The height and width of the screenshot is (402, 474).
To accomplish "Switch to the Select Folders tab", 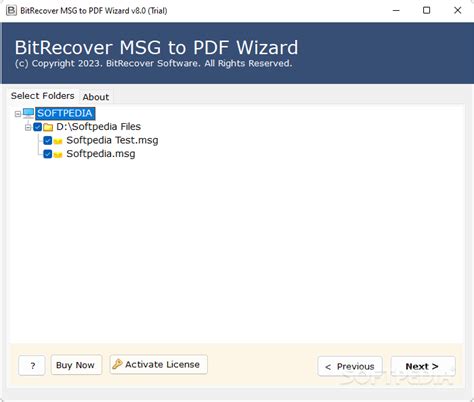I will coord(43,96).
